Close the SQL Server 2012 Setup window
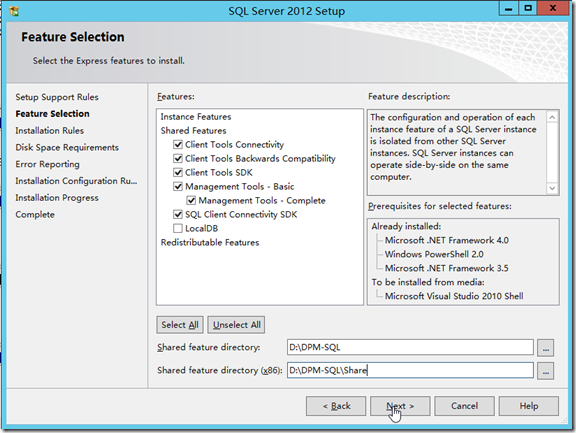The image size is (576, 433). click(x=553, y=8)
